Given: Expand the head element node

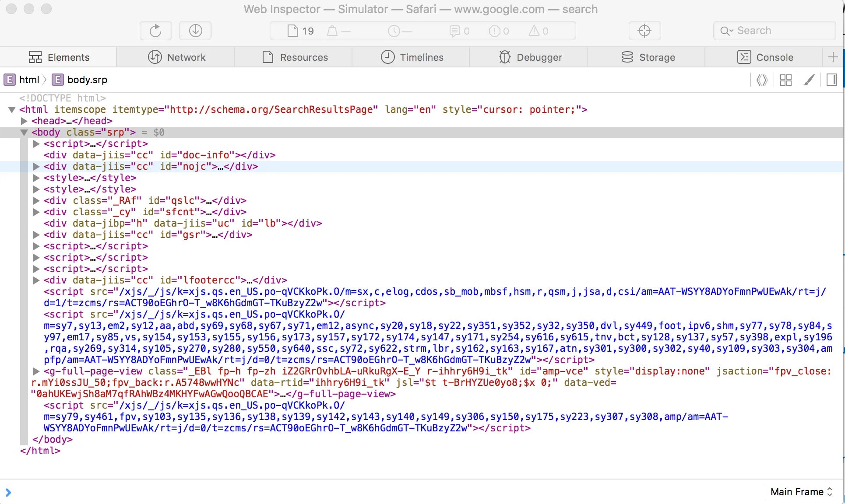Looking at the screenshot, I should pos(25,121).
